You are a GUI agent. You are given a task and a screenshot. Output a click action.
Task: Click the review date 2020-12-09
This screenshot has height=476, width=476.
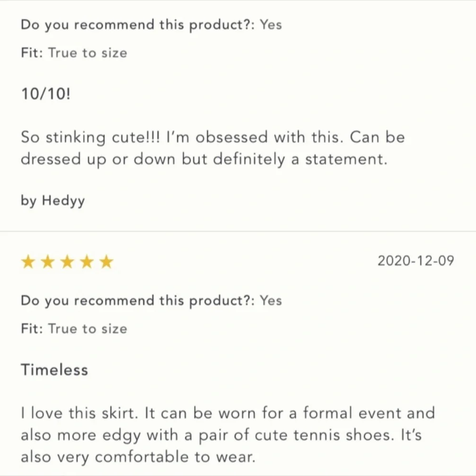click(x=416, y=261)
